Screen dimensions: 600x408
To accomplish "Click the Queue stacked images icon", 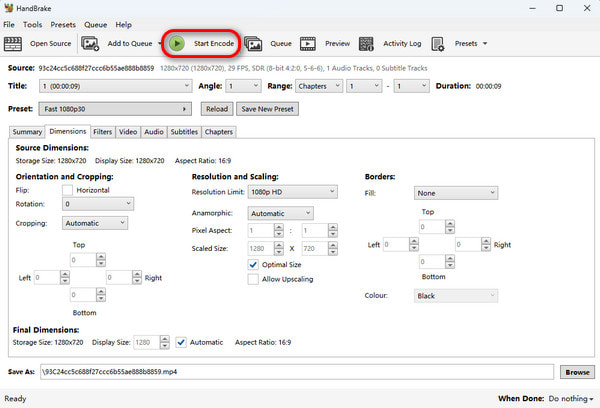I will (253, 44).
